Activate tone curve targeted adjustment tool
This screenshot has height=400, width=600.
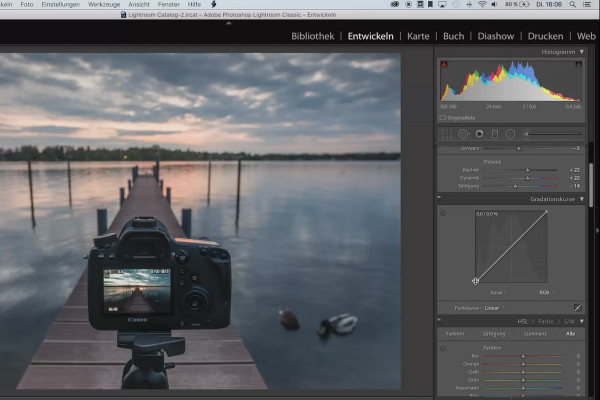pyautogui.click(x=443, y=213)
